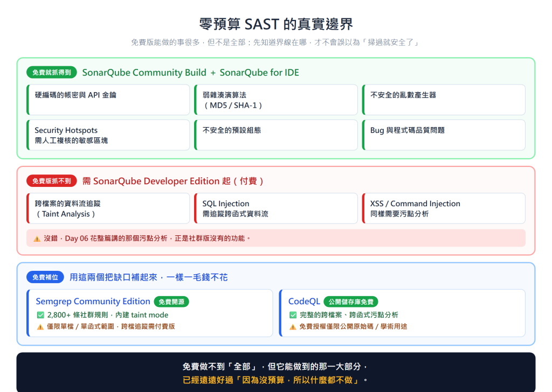Screen dimensions: 552x392
Task: Click the 公開儲存庫免費 badge next to CodeQL
Action: pos(351,302)
